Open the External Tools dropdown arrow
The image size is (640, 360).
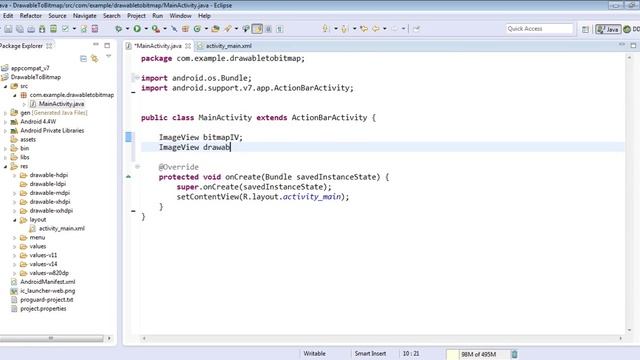coord(165,29)
